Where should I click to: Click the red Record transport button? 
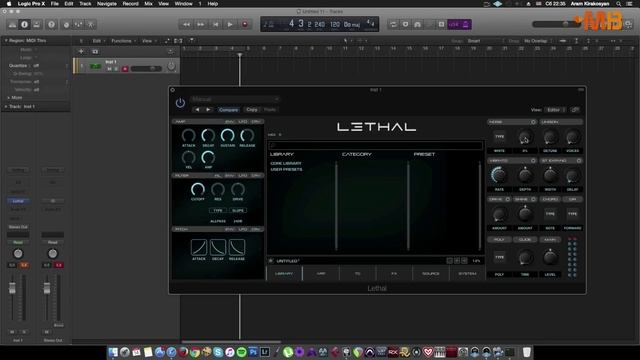245,24
